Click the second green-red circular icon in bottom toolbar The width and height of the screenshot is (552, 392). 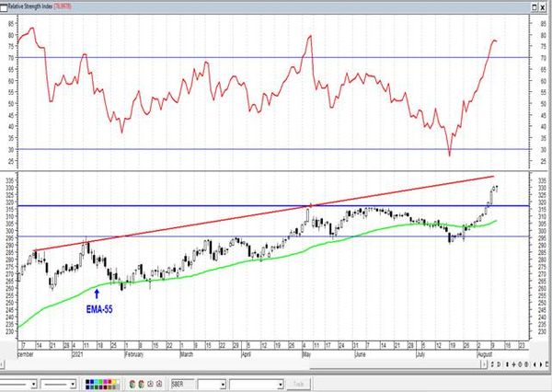(141, 385)
